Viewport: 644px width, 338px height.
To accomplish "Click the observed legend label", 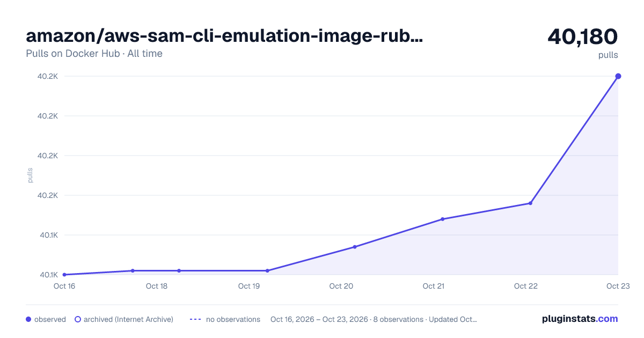I will click(50, 319).
